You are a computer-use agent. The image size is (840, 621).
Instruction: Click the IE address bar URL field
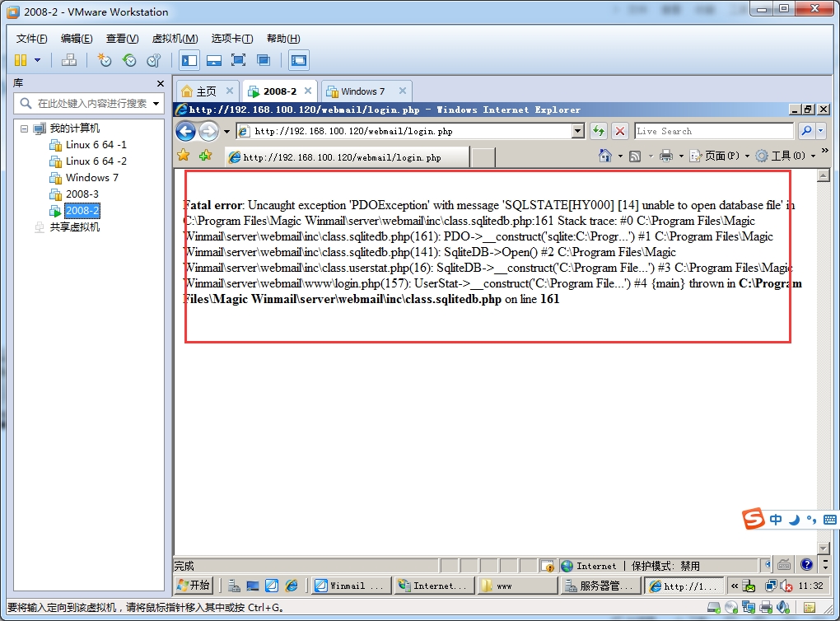pos(404,131)
